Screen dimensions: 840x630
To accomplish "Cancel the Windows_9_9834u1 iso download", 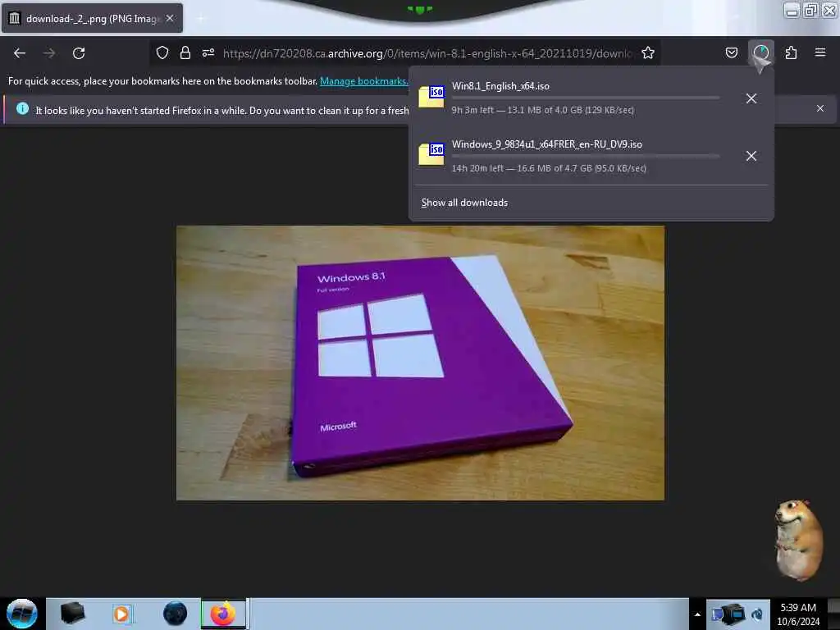I will [751, 156].
